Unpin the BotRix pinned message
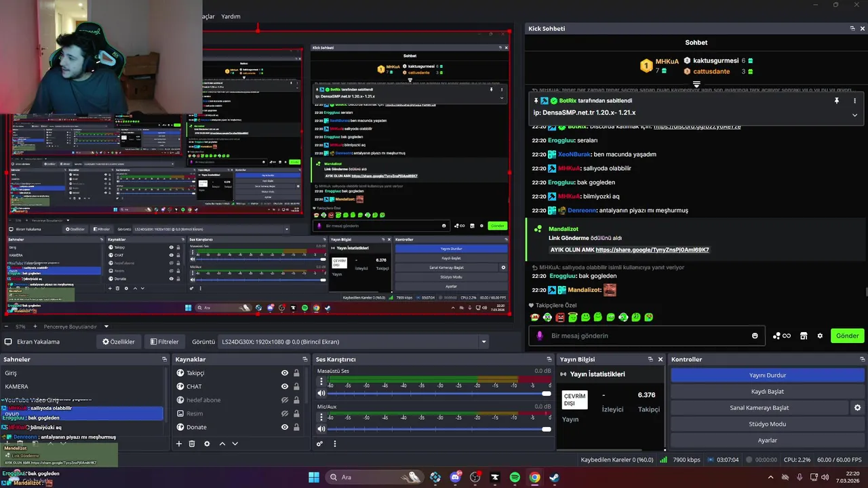 [x=837, y=100]
